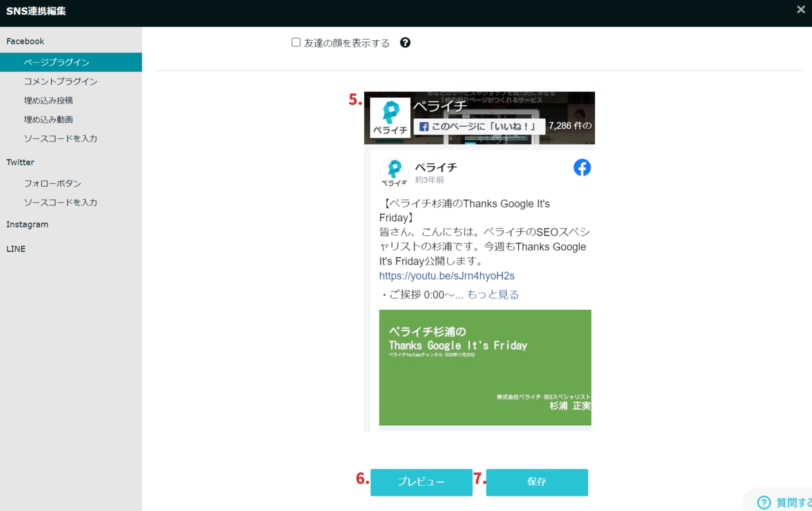Click the 約3年前 timestamp

[430, 180]
